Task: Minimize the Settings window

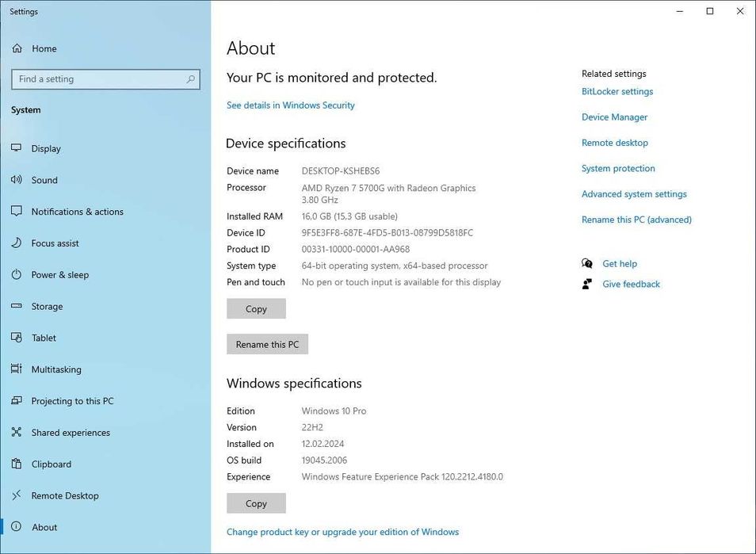Action: 680,11
